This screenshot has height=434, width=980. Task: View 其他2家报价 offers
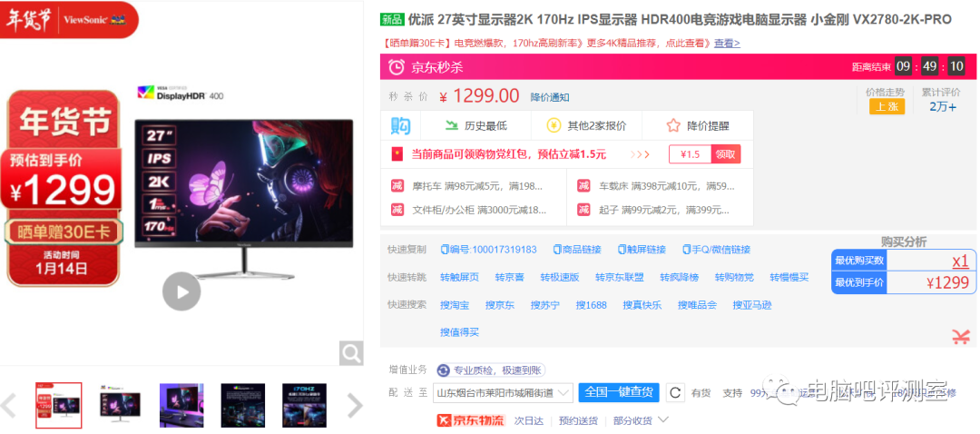[x=586, y=125]
